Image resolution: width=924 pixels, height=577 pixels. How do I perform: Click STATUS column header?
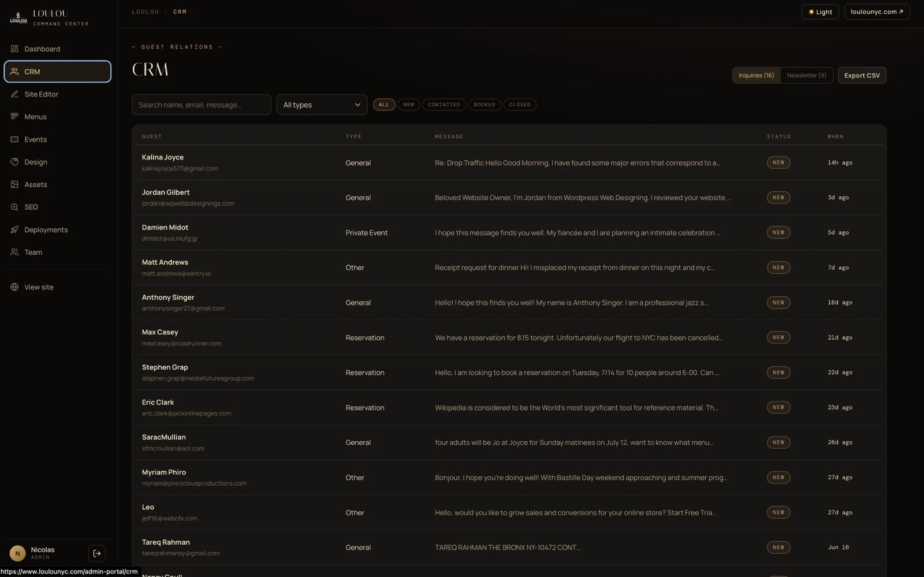[779, 136]
